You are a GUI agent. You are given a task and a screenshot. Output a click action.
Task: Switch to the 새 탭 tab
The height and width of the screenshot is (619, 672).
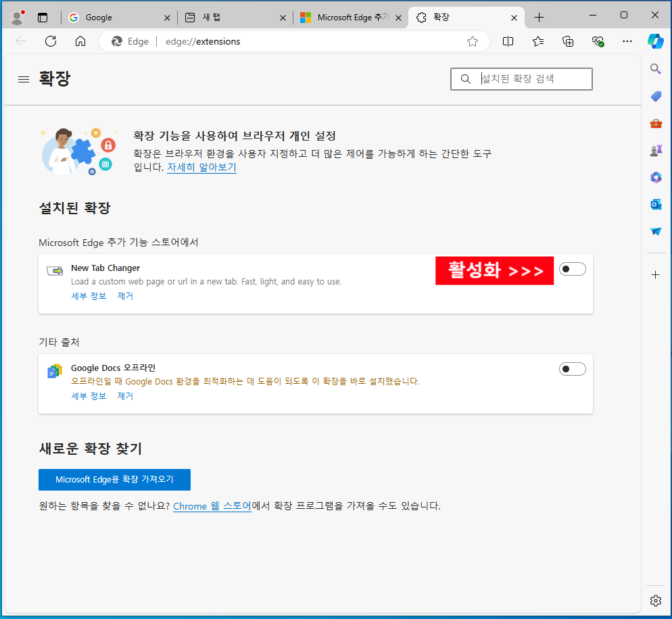(x=235, y=18)
